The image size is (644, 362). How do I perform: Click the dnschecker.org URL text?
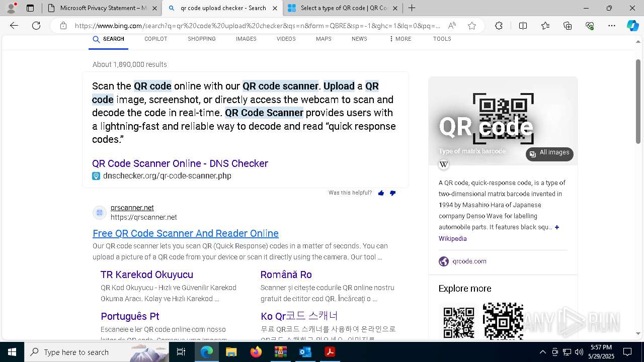(x=167, y=176)
